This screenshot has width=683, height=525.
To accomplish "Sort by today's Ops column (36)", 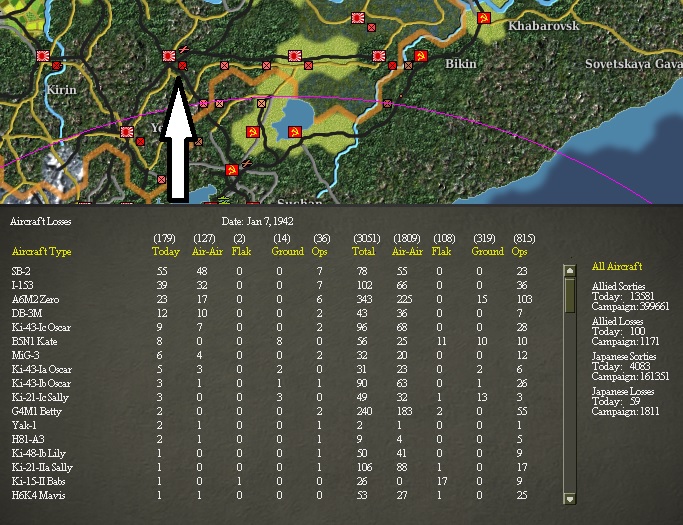I will (x=319, y=251).
